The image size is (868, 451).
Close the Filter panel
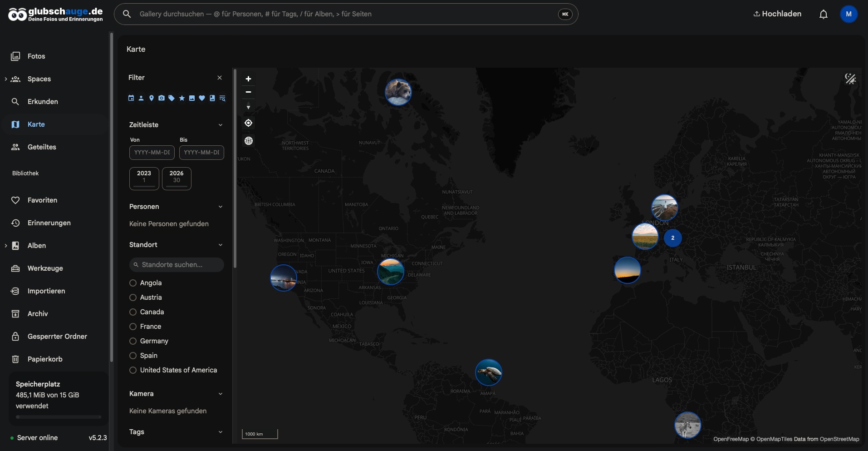(220, 78)
